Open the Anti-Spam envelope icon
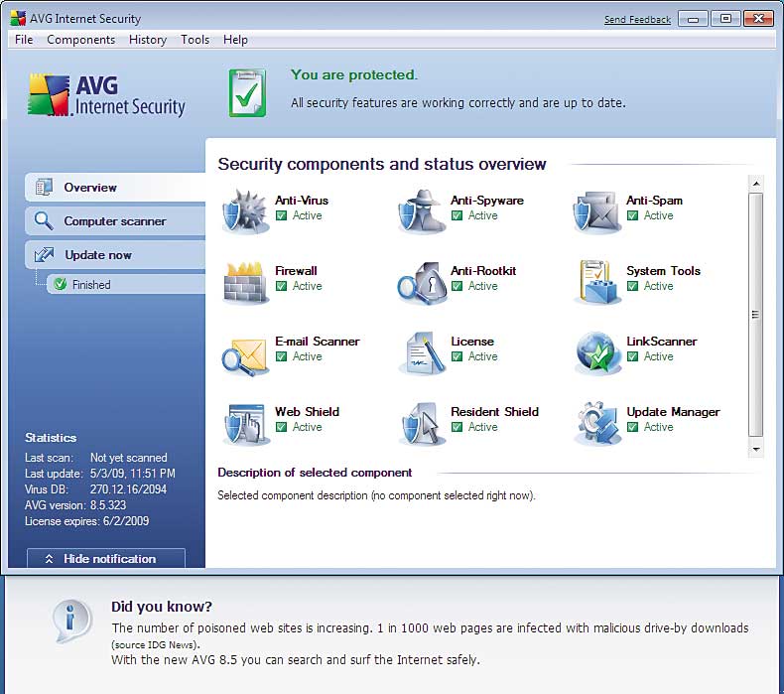 (x=597, y=212)
